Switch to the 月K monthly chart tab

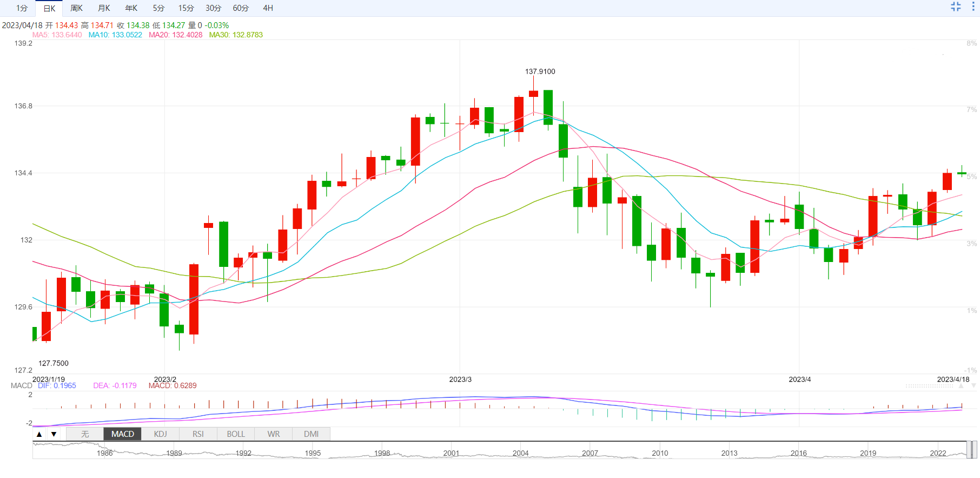click(x=104, y=8)
